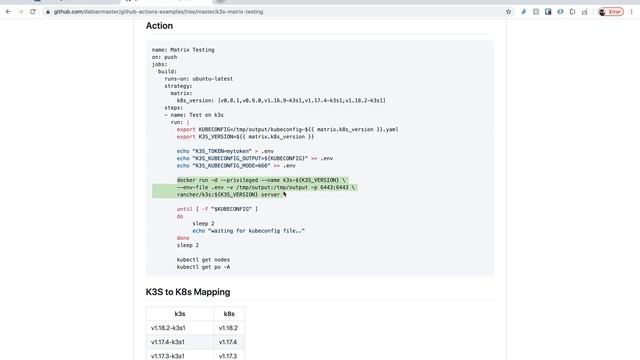Bookmark this page with the star
The image size is (640, 360).
click(x=508, y=12)
